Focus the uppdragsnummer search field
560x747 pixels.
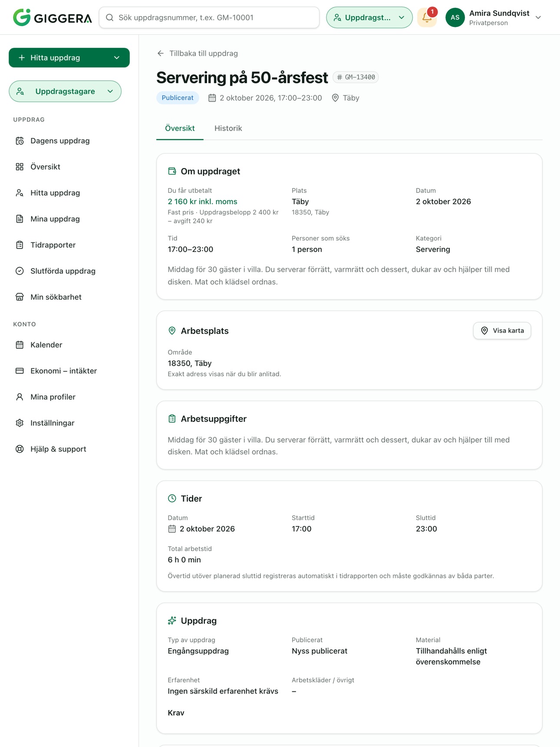pyautogui.click(x=209, y=17)
